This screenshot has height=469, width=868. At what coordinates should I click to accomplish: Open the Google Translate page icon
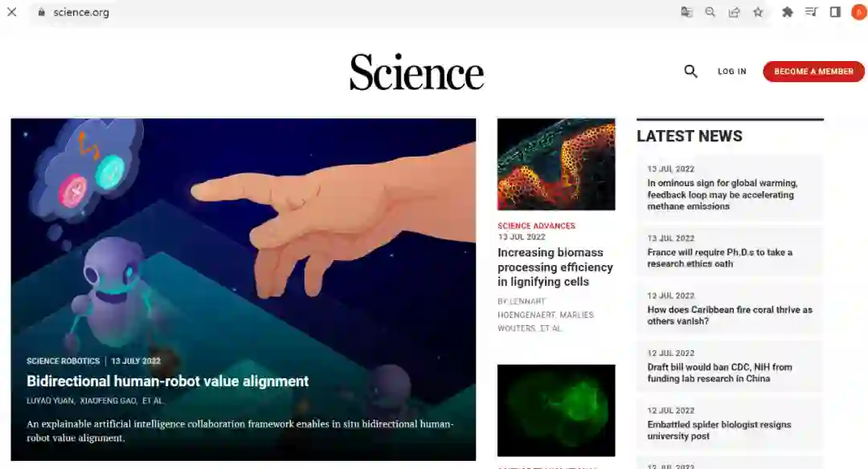686,12
